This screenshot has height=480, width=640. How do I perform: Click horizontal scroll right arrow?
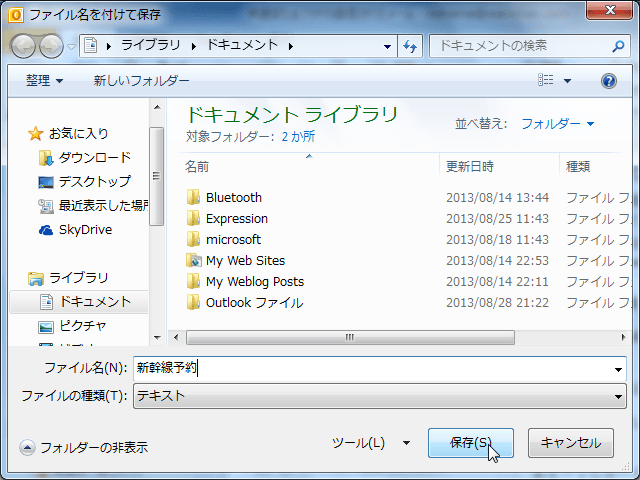623,338
